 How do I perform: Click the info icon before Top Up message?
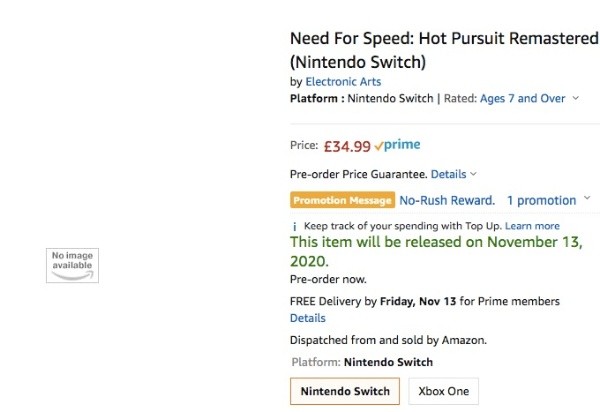pos(294,226)
